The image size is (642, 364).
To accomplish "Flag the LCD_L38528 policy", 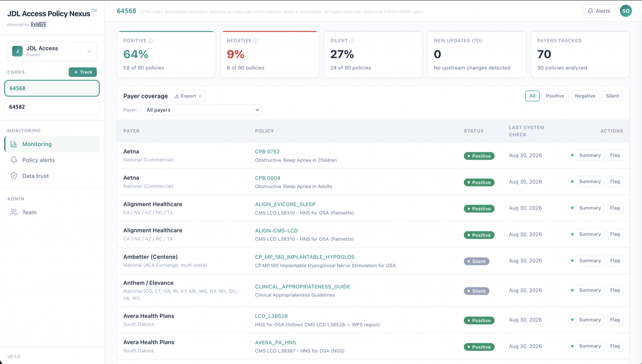I will [x=615, y=320].
